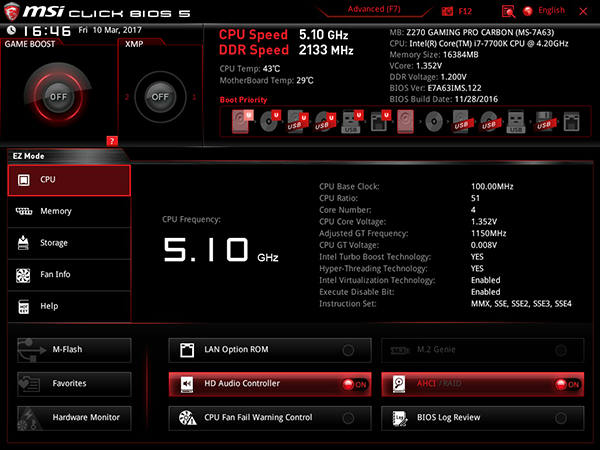Open the Memory tab
This screenshot has height=450, width=600.
click(x=69, y=212)
